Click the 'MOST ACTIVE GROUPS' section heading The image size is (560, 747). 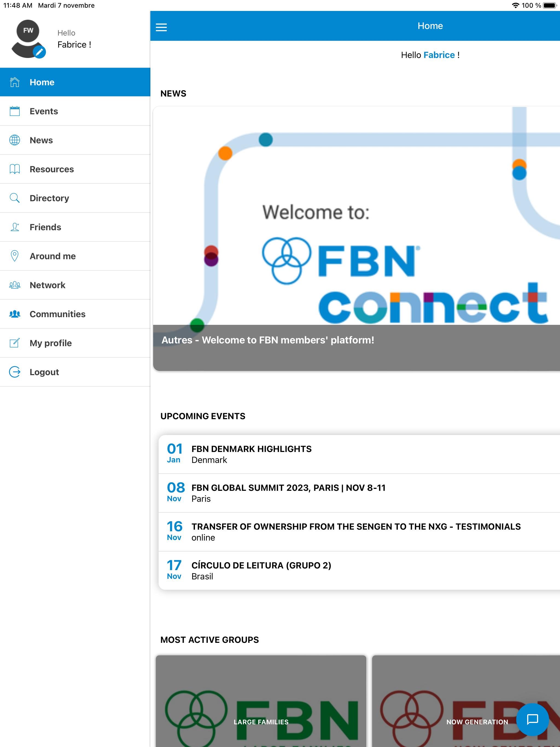[209, 640]
